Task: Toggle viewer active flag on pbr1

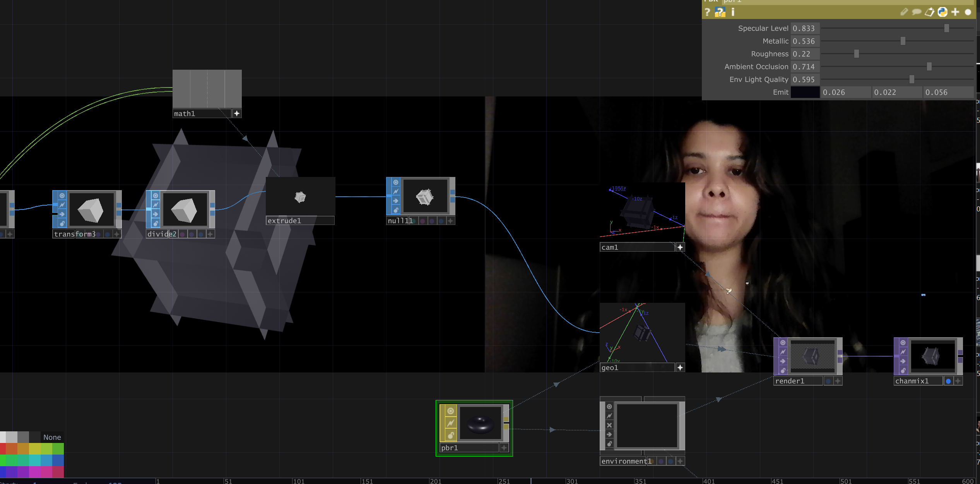Action: (450, 411)
